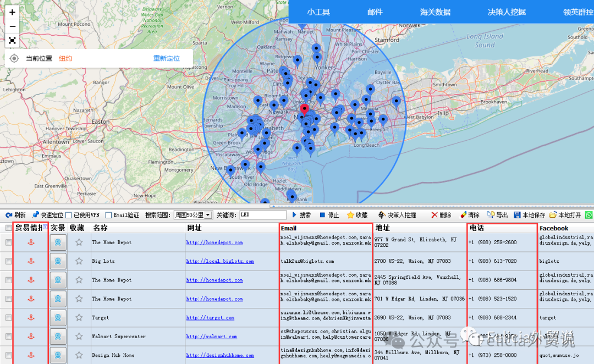Open the 小工具 tab
The image size is (594, 364).
[x=318, y=12]
